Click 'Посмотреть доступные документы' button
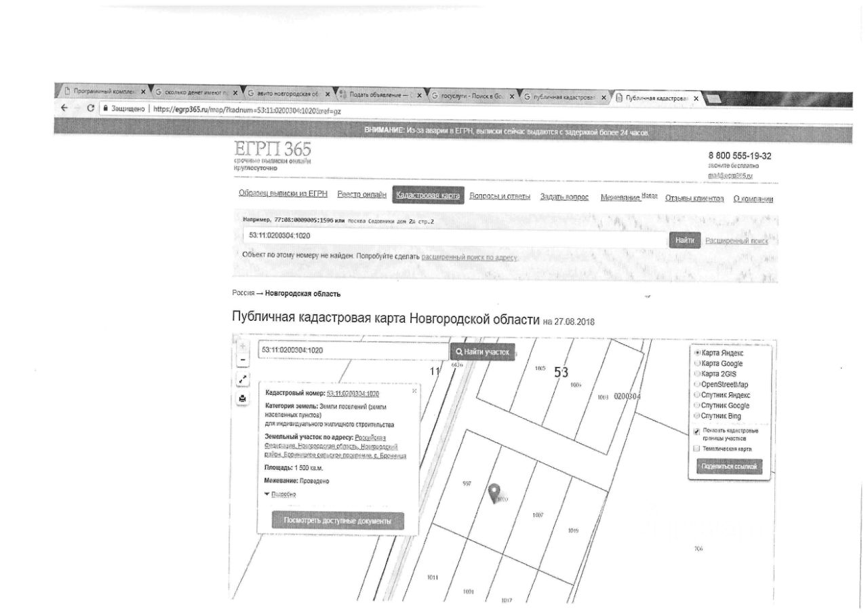 [x=338, y=521]
